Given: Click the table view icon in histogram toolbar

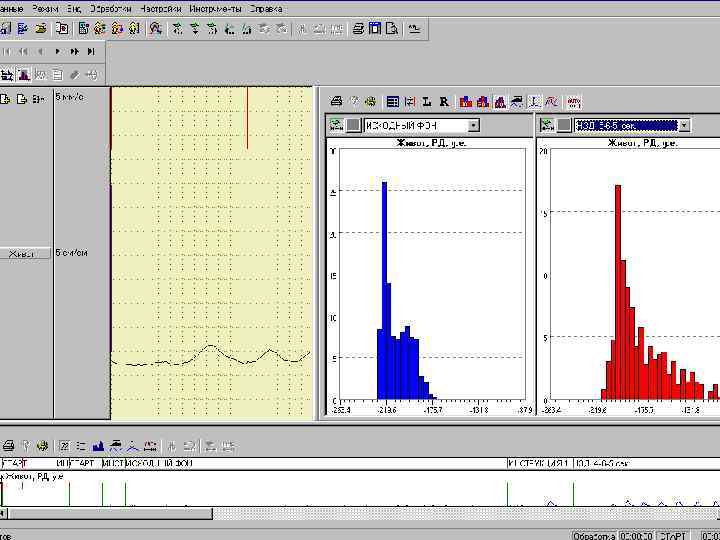Looking at the screenshot, I should click(393, 101).
